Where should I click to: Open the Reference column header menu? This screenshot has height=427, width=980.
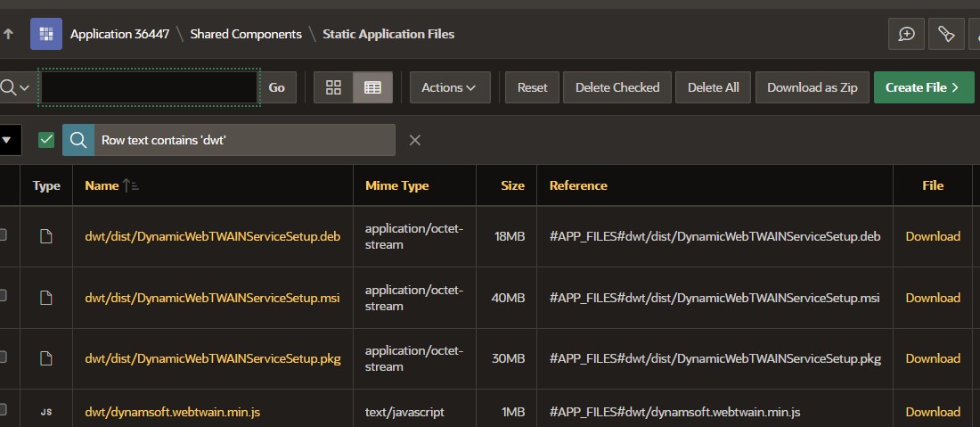tap(578, 185)
